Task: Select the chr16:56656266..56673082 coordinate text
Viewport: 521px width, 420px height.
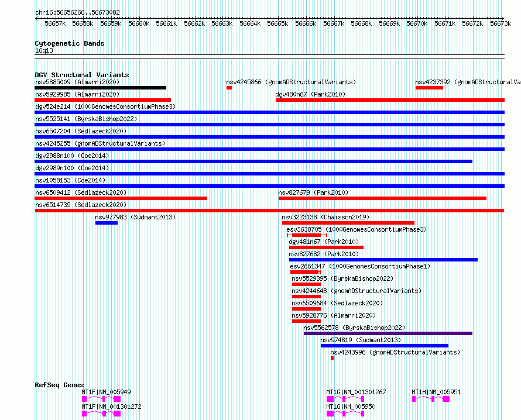Action: pyautogui.click(x=77, y=12)
